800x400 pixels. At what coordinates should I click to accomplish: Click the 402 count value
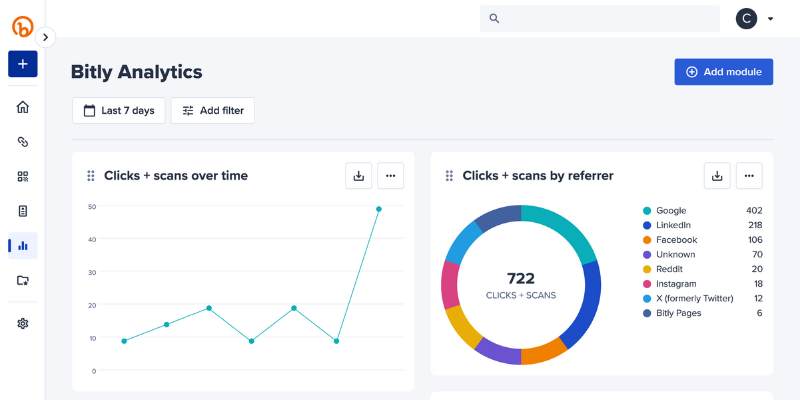tap(754, 211)
